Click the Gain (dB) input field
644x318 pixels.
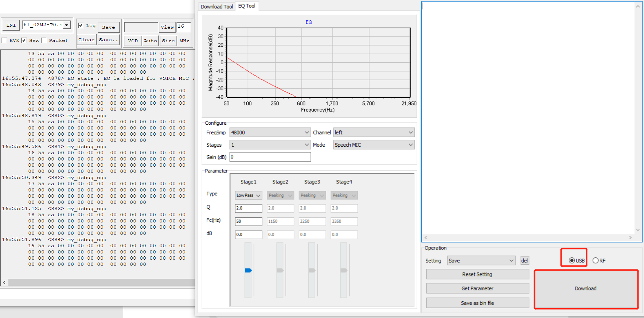pos(270,157)
